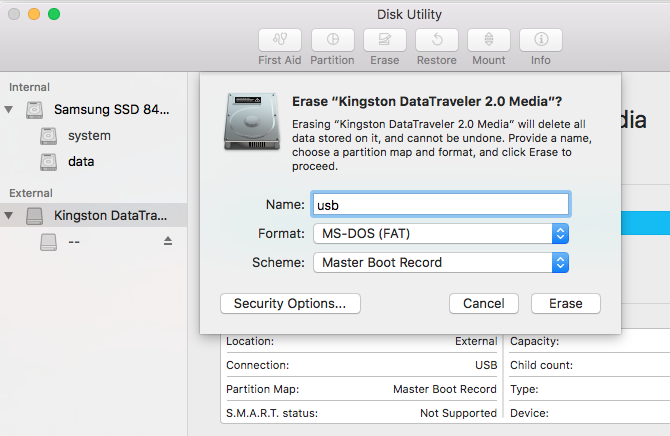
Task: Click the green zoom window button
Action: point(54,15)
